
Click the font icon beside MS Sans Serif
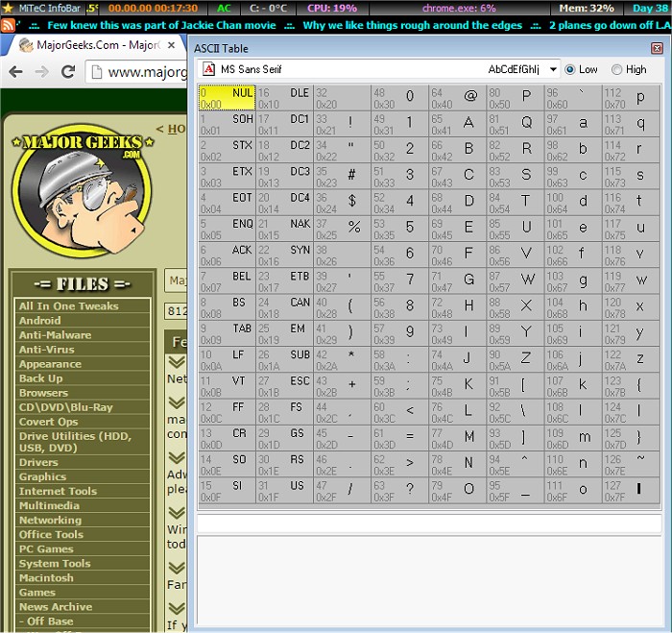coord(208,69)
